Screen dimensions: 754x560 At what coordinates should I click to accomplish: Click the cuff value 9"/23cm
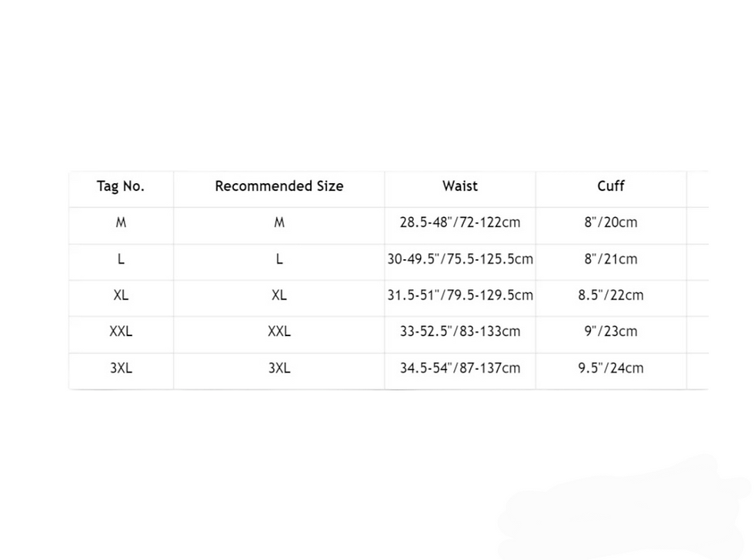[x=611, y=332]
